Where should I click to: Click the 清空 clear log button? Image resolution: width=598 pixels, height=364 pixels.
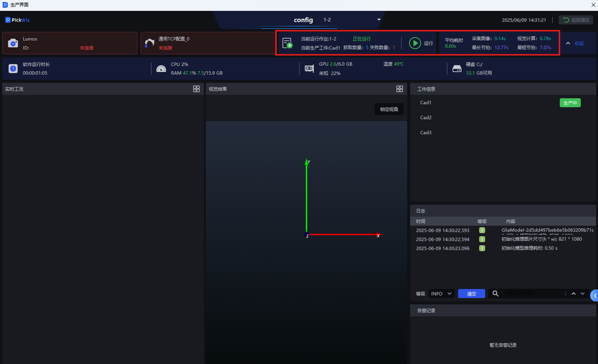coord(471,293)
